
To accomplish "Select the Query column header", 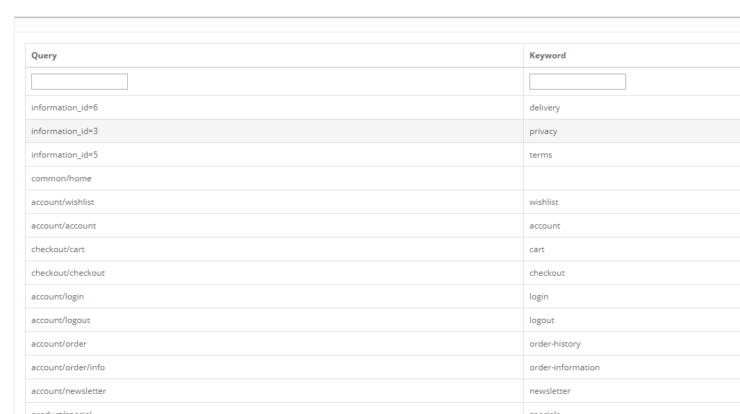I will tap(274, 55).
